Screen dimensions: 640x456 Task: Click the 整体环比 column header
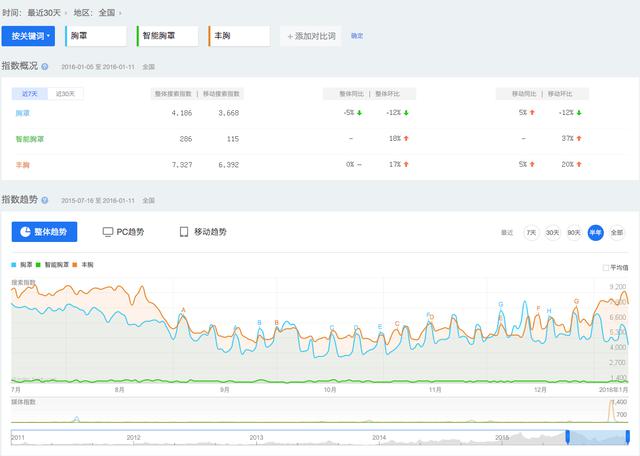pos(387,94)
